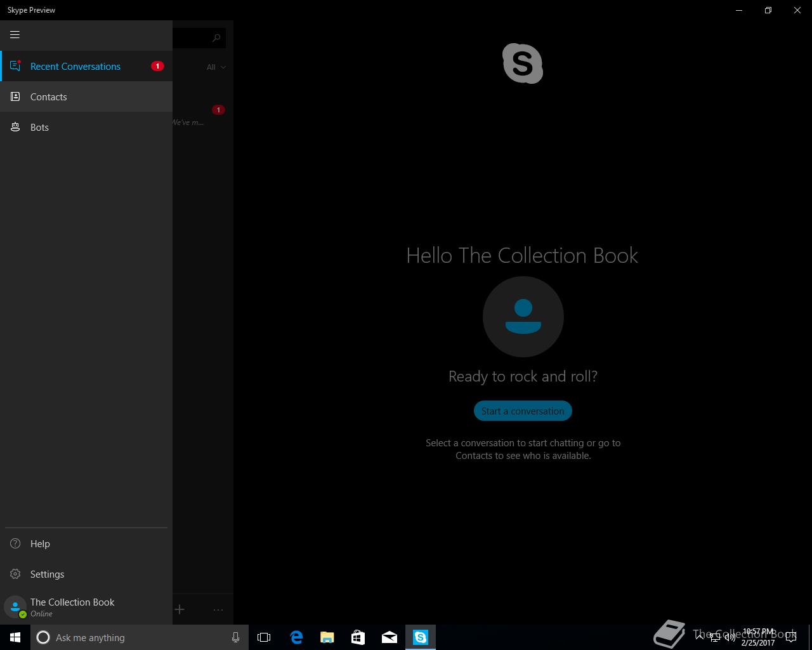
Task: Open the more options ellipsis
Action: tap(218, 609)
